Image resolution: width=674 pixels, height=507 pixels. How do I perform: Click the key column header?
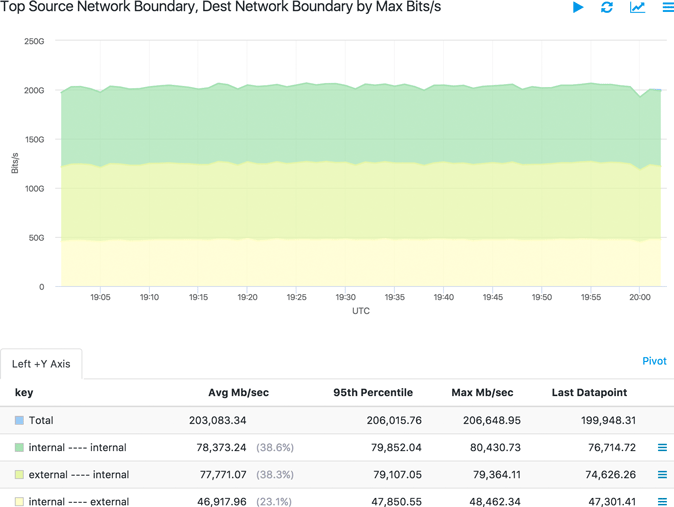24,393
